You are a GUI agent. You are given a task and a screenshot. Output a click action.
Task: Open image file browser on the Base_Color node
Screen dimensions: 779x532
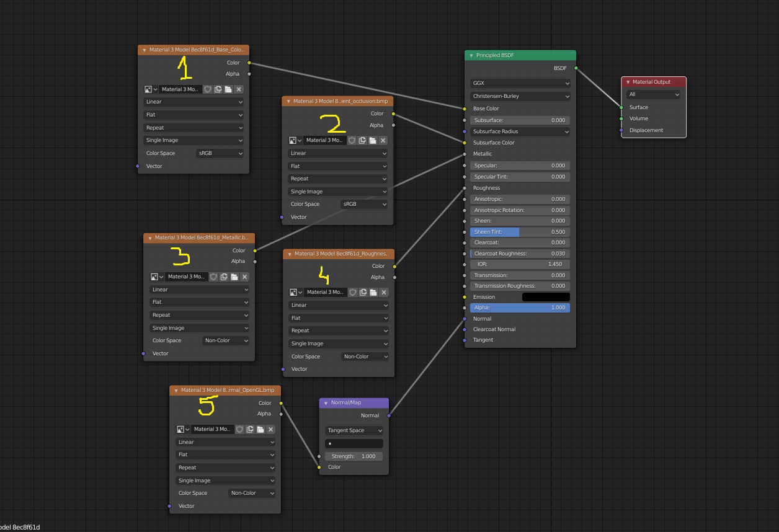coord(228,90)
